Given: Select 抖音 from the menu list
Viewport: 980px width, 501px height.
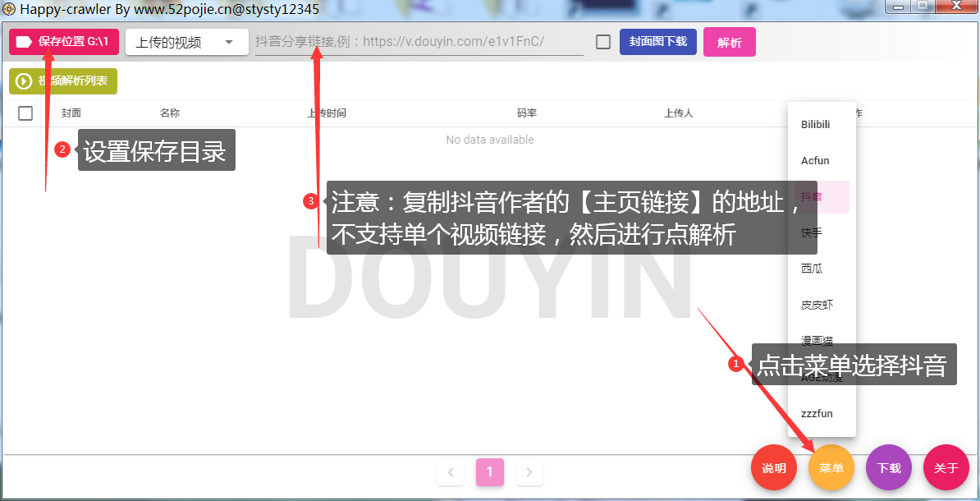Looking at the screenshot, I should click(822, 197).
